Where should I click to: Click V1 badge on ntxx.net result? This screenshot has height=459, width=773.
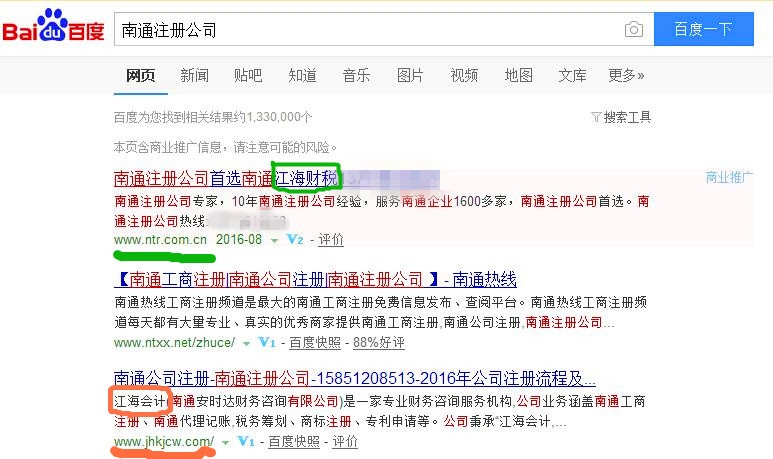click(267, 342)
